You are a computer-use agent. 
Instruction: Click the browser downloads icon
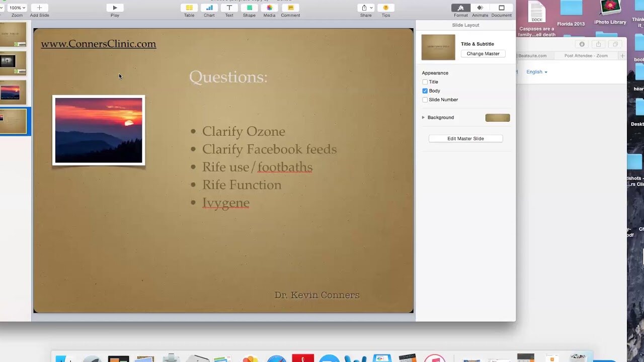(x=582, y=44)
